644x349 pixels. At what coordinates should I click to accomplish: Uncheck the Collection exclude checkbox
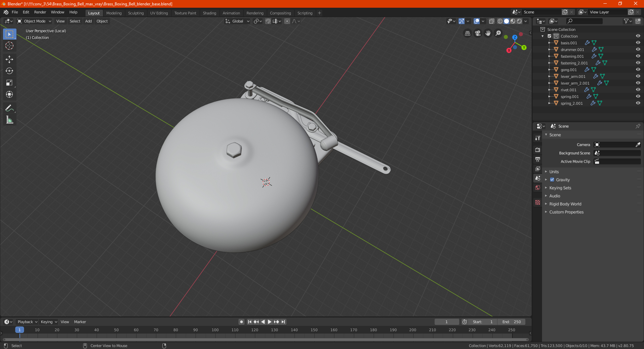549,36
